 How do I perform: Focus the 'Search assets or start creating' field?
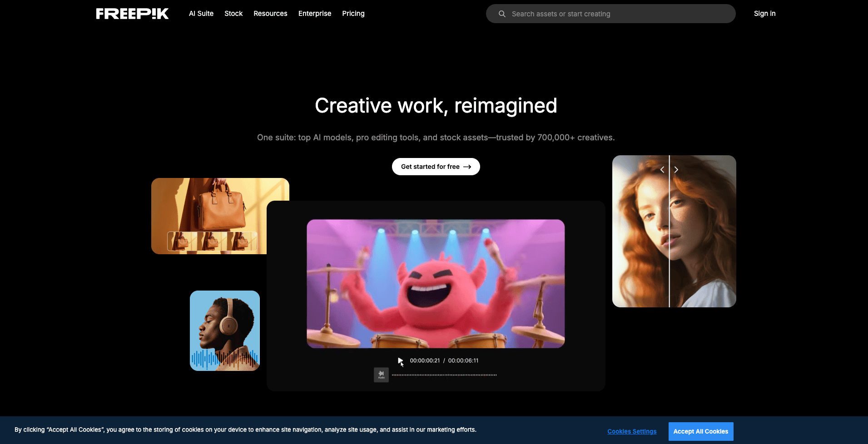[x=618, y=14]
